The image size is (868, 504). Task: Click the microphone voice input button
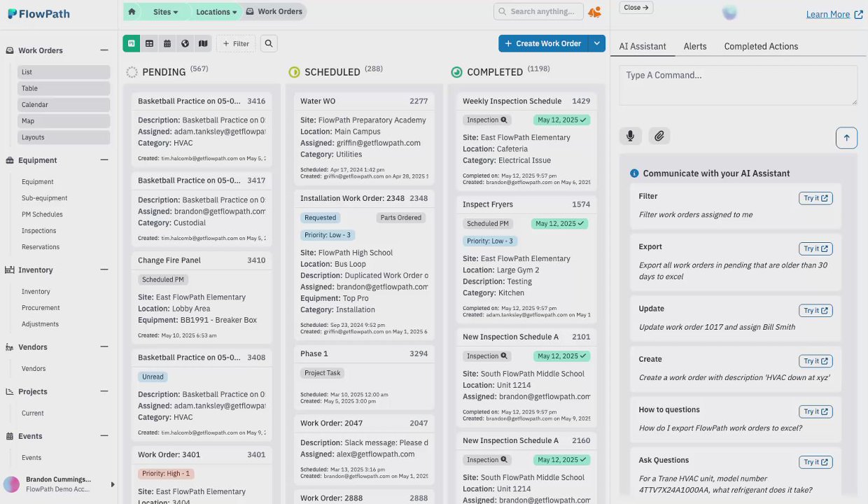(630, 136)
